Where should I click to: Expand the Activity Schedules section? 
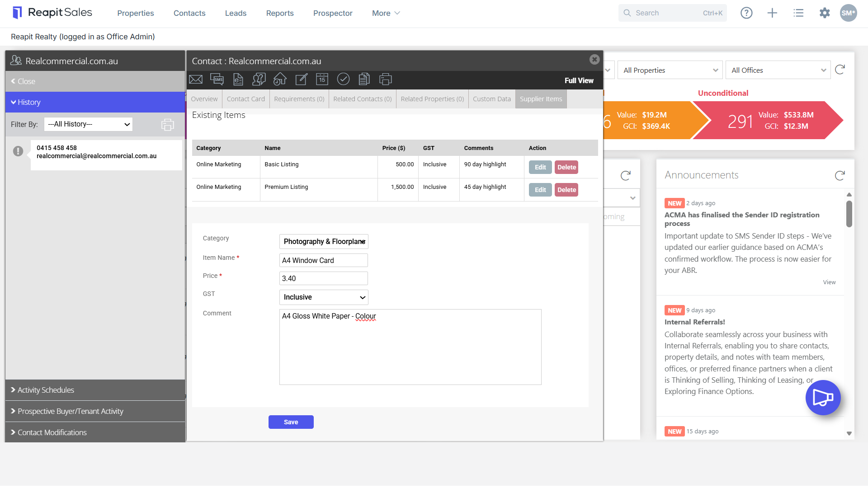[x=95, y=390]
